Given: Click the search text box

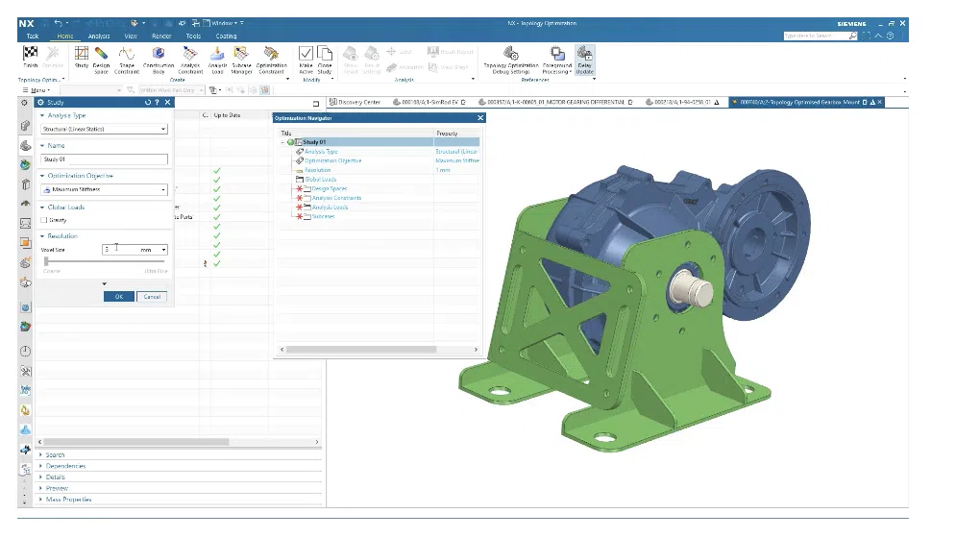Looking at the screenshot, I should (815, 36).
